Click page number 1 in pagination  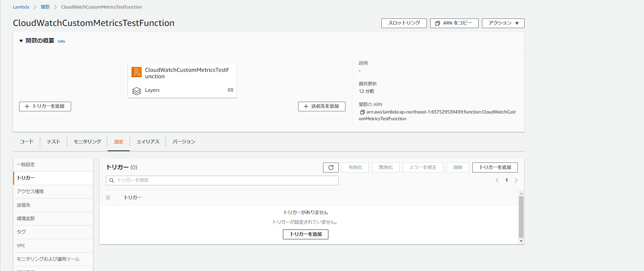[x=506, y=180]
